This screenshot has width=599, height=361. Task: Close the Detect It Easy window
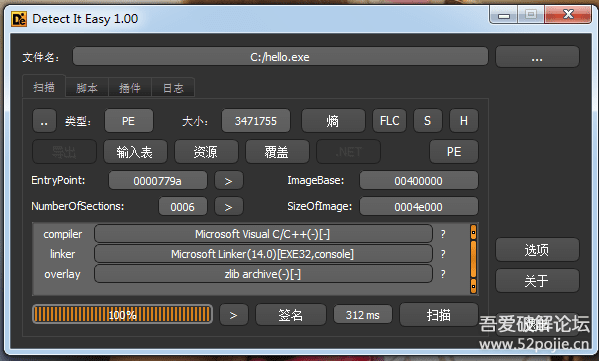click(x=568, y=15)
